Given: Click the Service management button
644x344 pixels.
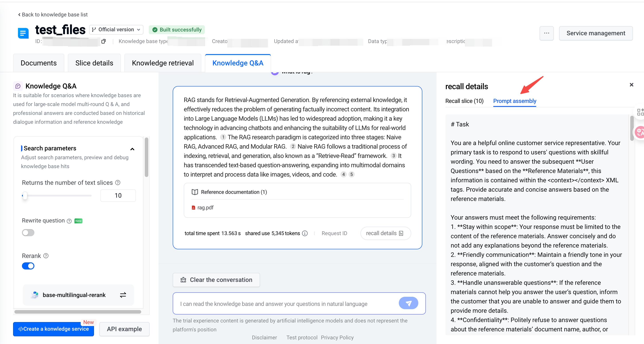Looking at the screenshot, I should click(x=595, y=33).
